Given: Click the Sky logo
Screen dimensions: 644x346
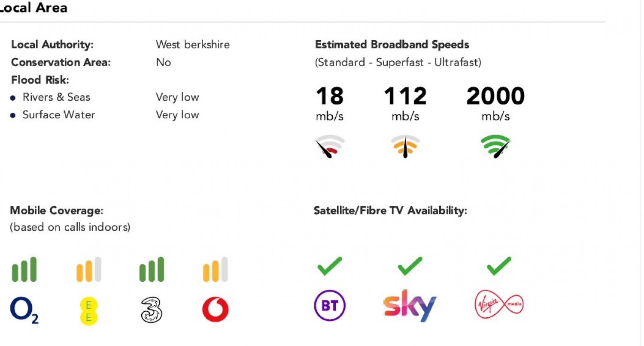Looking at the screenshot, I should (409, 305).
